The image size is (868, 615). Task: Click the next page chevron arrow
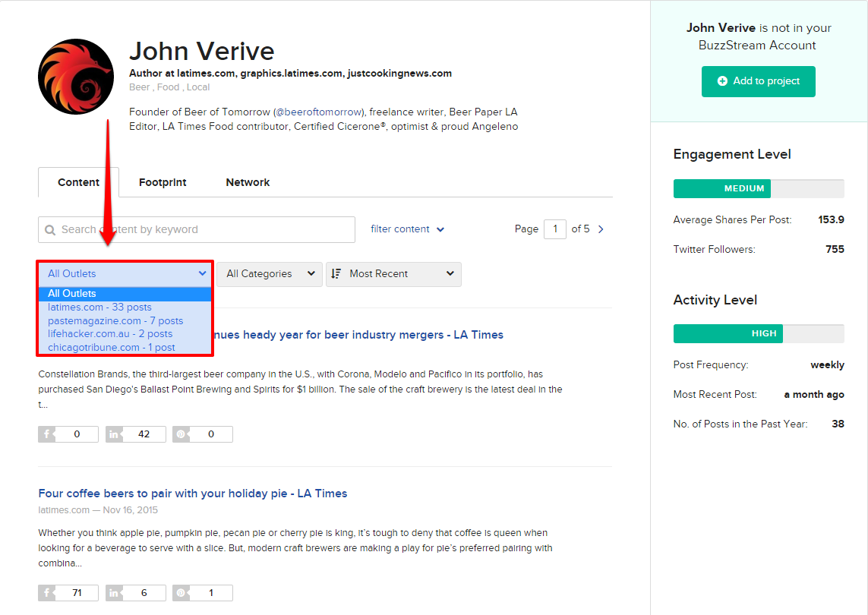600,229
